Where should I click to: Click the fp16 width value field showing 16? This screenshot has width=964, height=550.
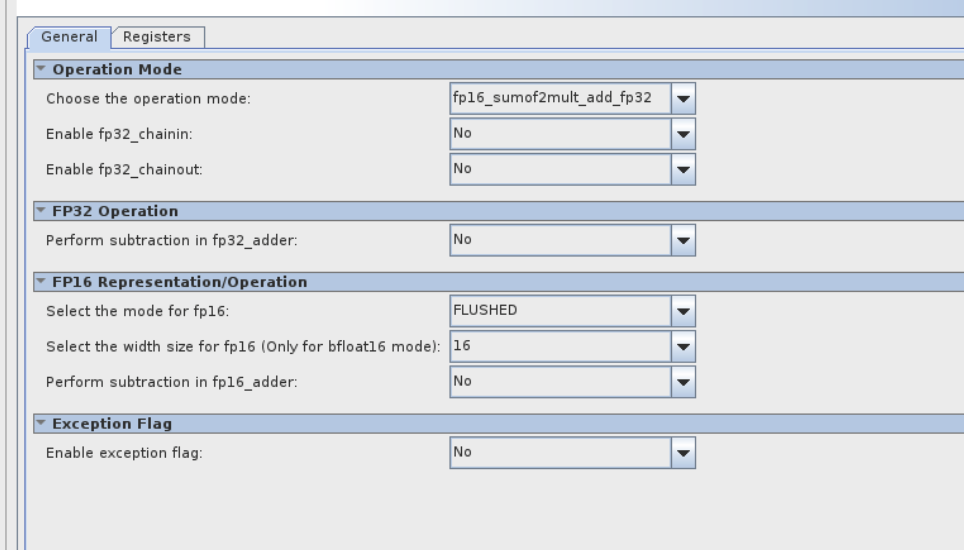click(x=559, y=346)
